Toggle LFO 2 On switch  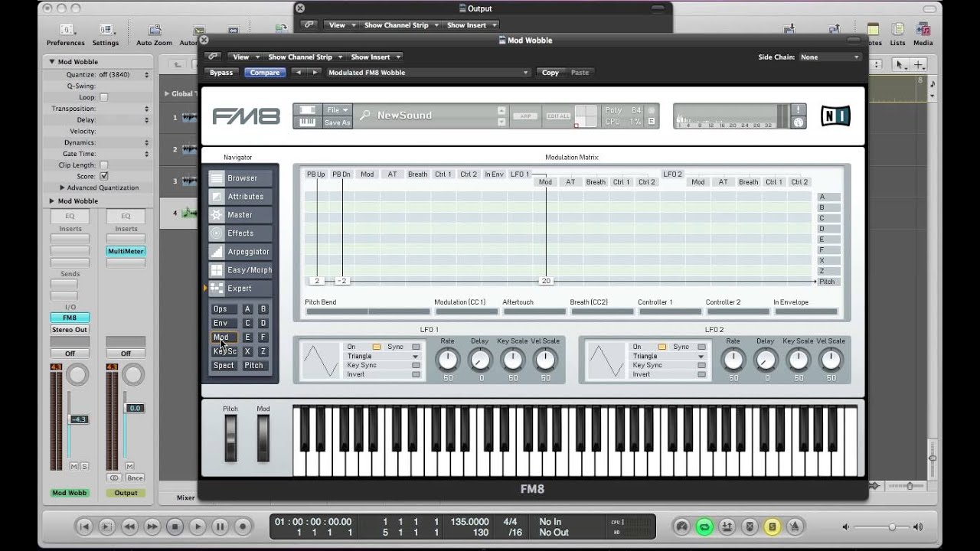tap(661, 347)
